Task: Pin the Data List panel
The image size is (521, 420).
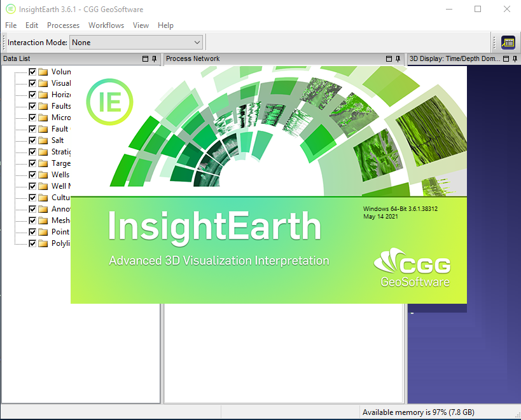Action: pos(155,59)
